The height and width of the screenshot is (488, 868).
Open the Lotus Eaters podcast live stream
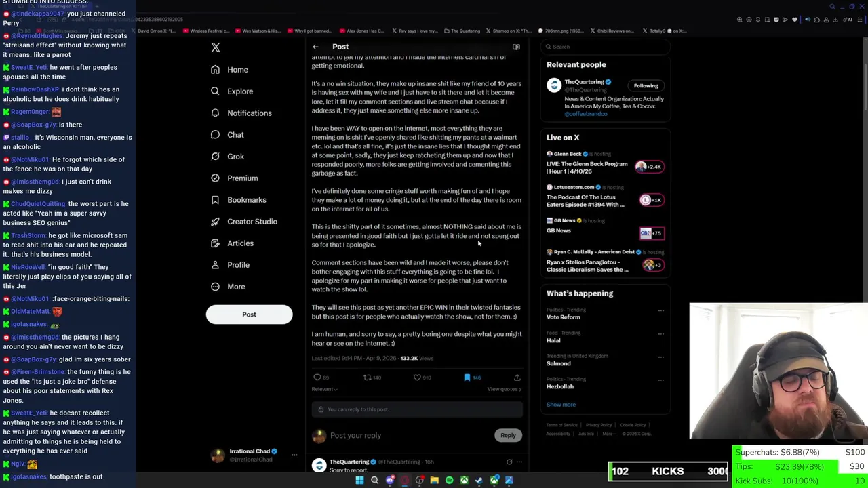tap(605, 197)
